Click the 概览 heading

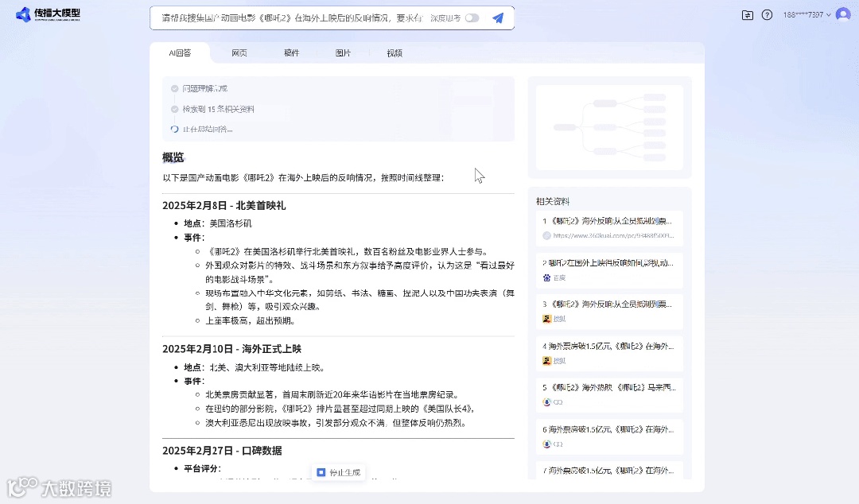click(x=173, y=157)
